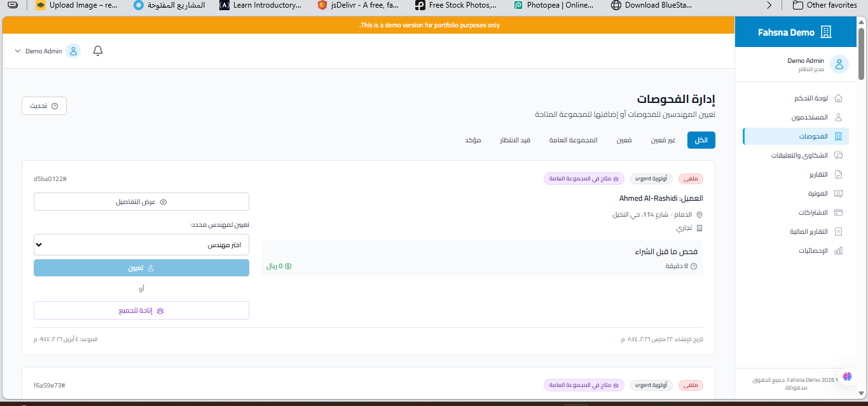Open لوحة التحكم menu item

tap(796, 98)
